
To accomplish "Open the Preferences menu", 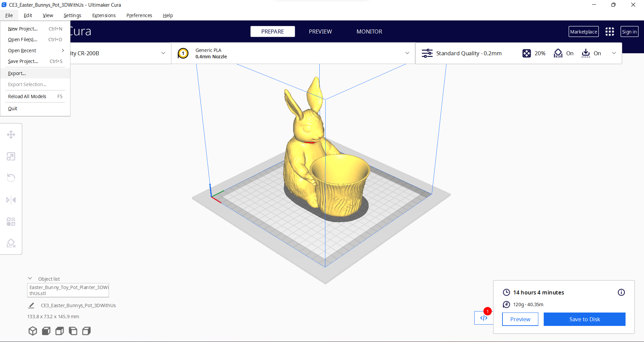I will [x=139, y=15].
